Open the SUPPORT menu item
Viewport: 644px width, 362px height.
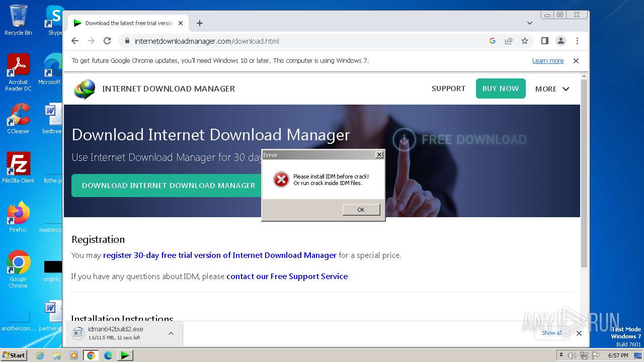448,88
